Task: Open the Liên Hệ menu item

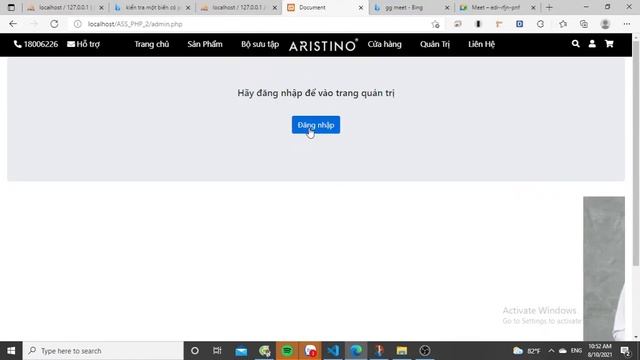Action: pos(482,44)
